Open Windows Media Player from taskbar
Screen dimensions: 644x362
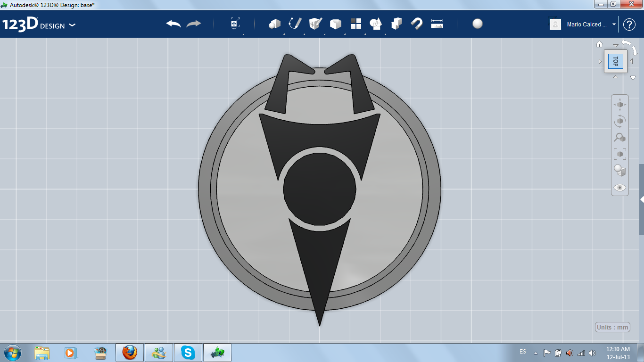(71, 353)
